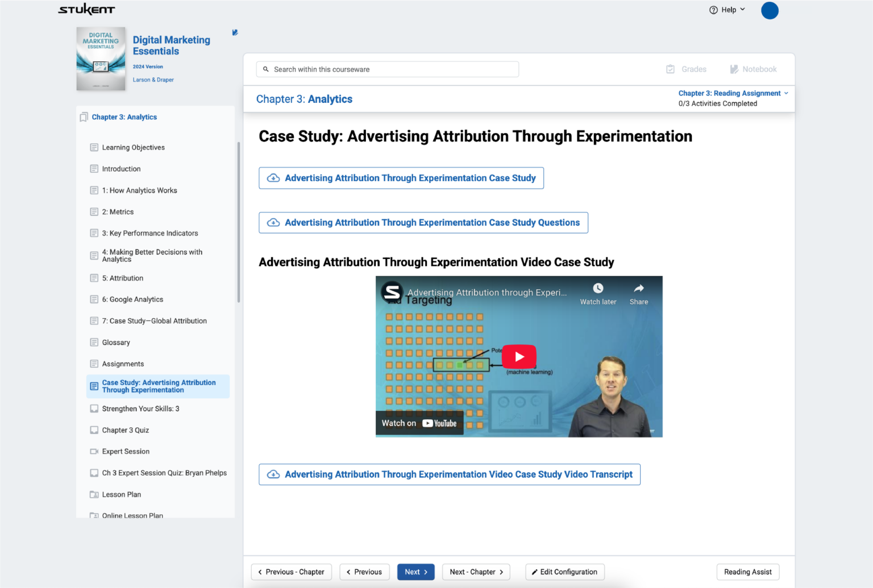This screenshot has width=873, height=588.
Task: Play the attribution video case study
Action: [518, 356]
